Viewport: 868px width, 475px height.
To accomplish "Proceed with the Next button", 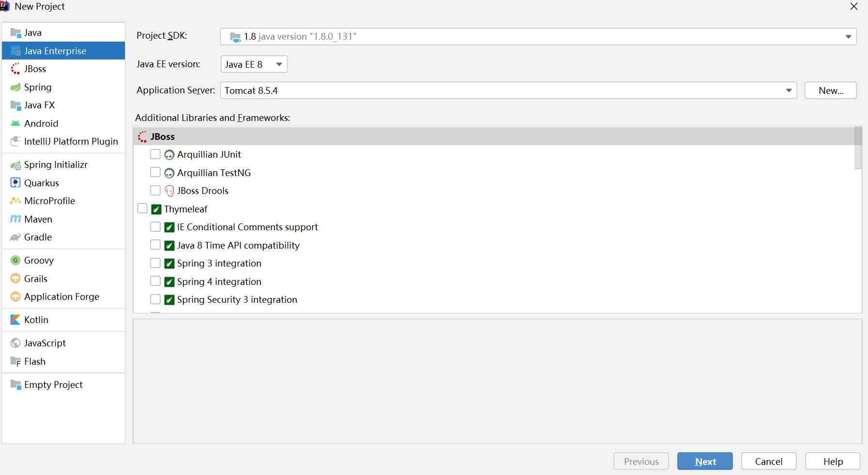I will point(705,461).
